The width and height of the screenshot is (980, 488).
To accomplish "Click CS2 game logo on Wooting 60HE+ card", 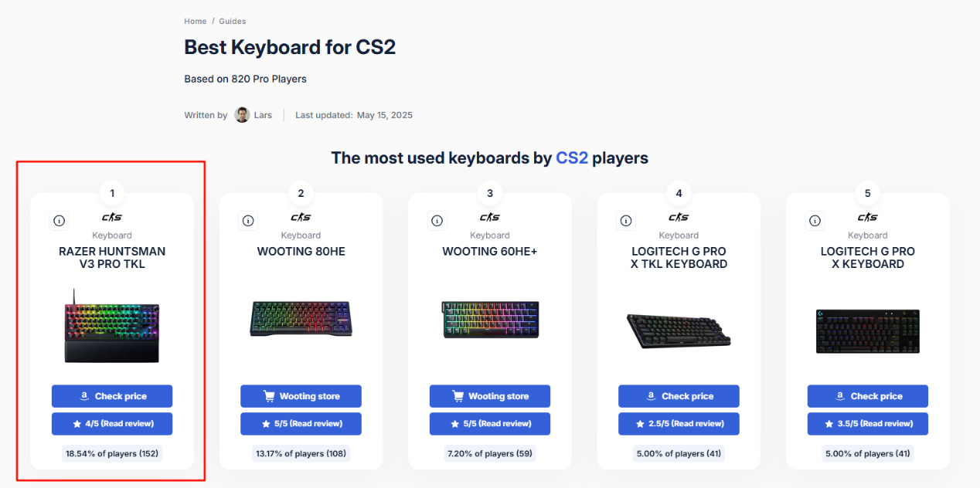I will [490, 217].
